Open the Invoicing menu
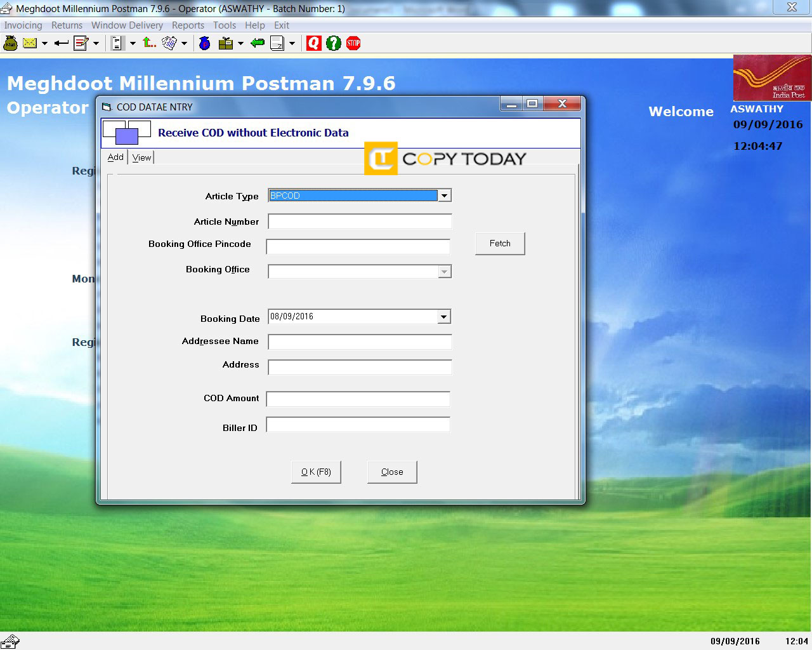This screenshot has width=812, height=650. click(23, 25)
